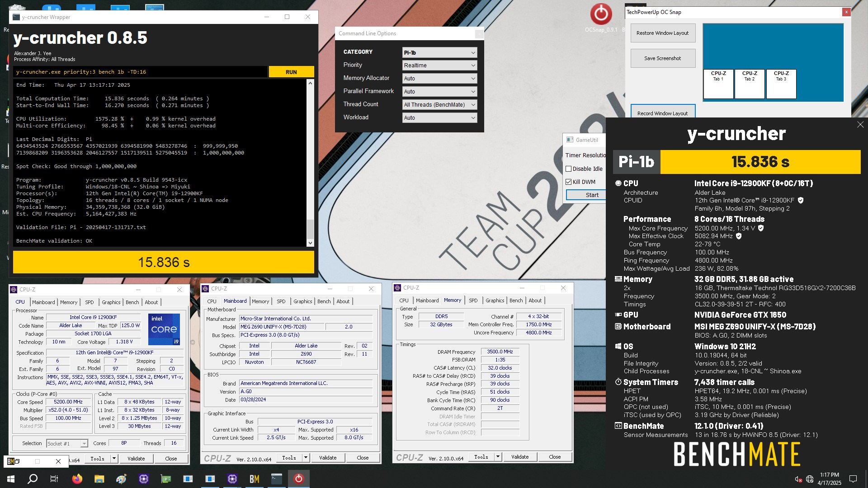Open the green graphics card taskbar icon
This screenshot has width=868, height=488.
166,479
